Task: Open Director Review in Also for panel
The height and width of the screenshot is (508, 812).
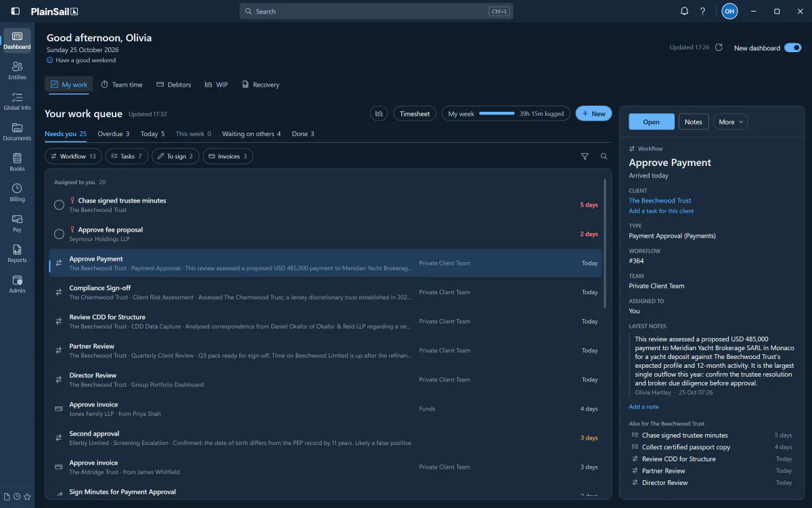Action: coord(710,483)
